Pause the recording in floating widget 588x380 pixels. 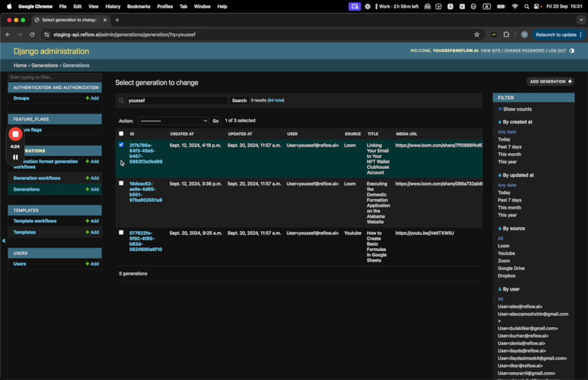click(15, 157)
